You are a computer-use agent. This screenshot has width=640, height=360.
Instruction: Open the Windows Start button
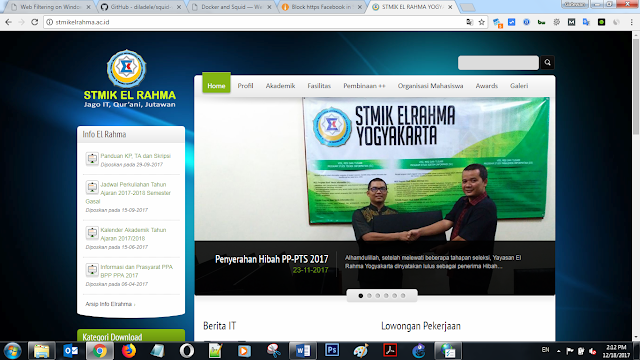click(x=12, y=351)
